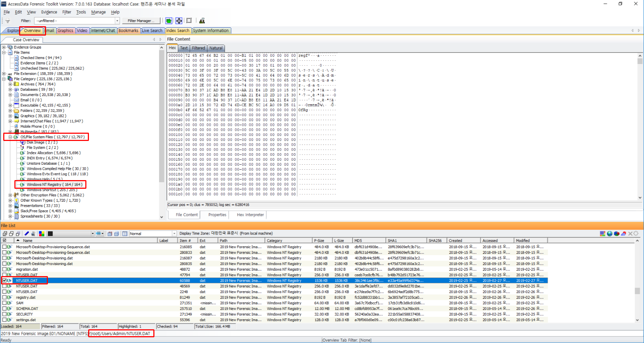Screen dimensions: 644x343
Task: Sort the file list by the Created column
Action: pos(464,241)
